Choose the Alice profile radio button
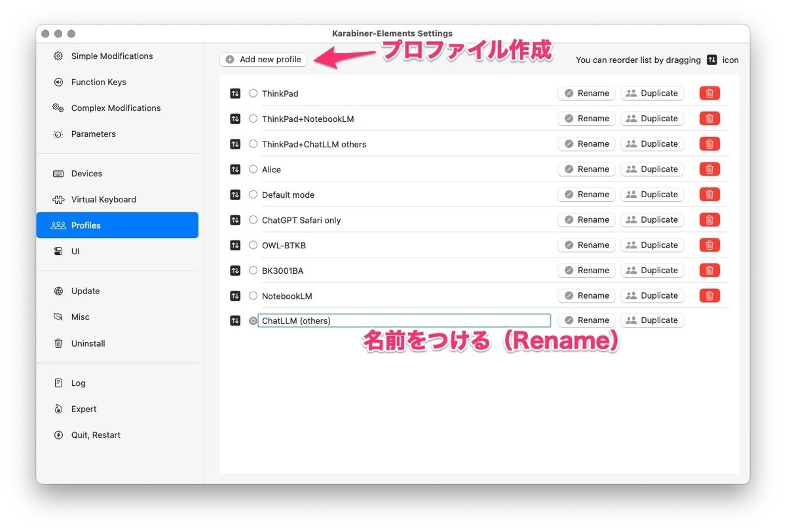The image size is (786, 532). tap(253, 169)
